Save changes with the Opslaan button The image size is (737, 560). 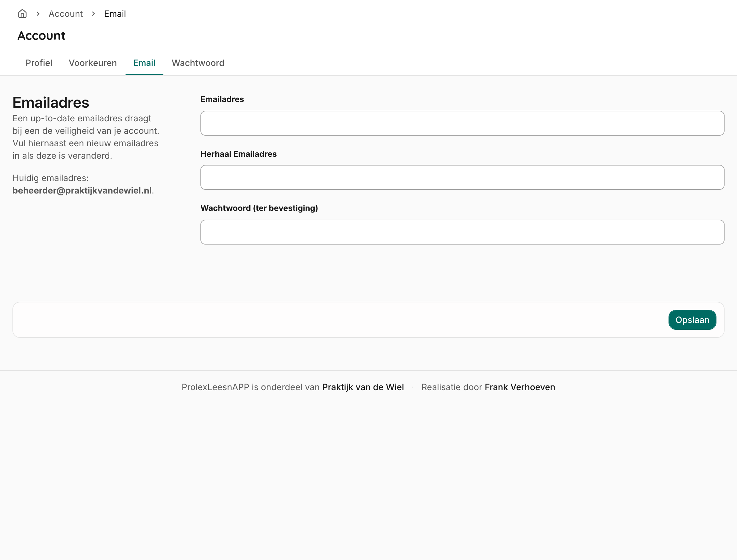click(x=692, y=320)
